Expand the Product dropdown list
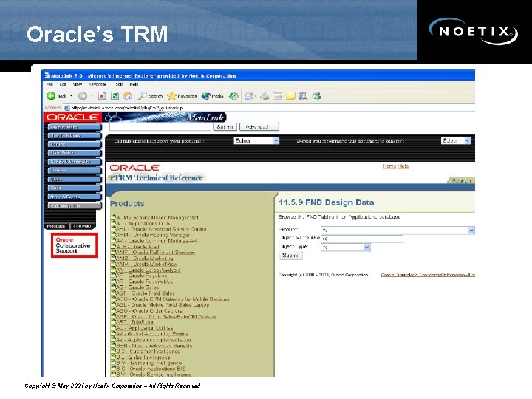The width and height of the screenshot is (532, 399). coord(471,231)
